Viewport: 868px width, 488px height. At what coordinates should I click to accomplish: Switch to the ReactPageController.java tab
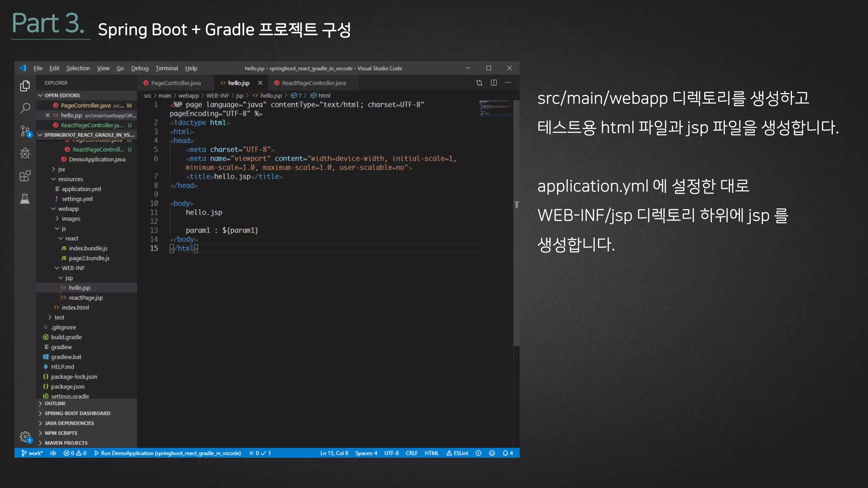point(314,83)
